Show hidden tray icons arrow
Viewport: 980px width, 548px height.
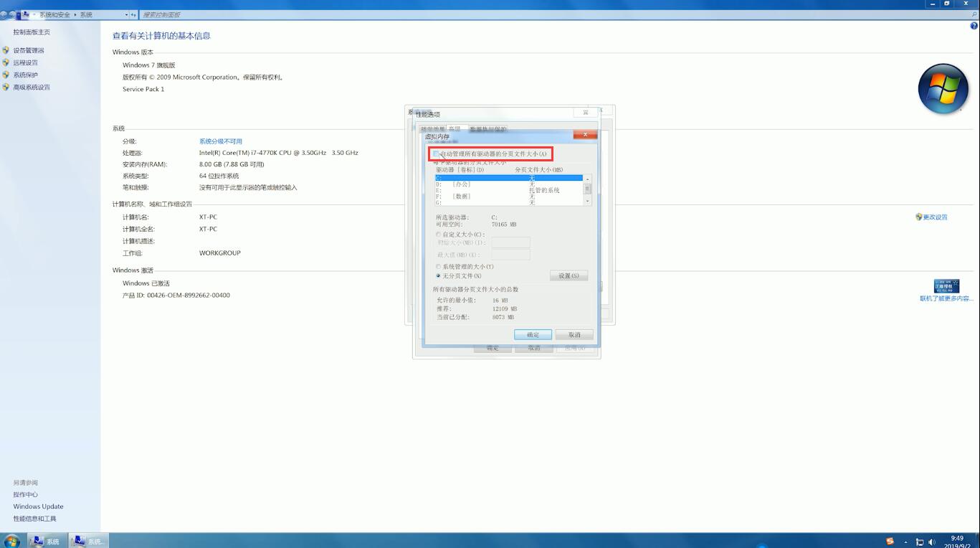click(905, 542)
